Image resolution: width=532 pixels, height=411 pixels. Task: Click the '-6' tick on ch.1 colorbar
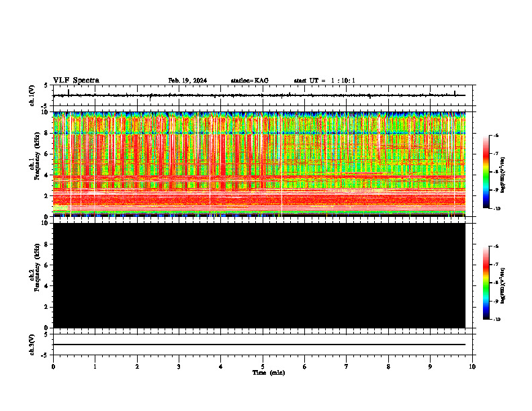click(496, 135)
